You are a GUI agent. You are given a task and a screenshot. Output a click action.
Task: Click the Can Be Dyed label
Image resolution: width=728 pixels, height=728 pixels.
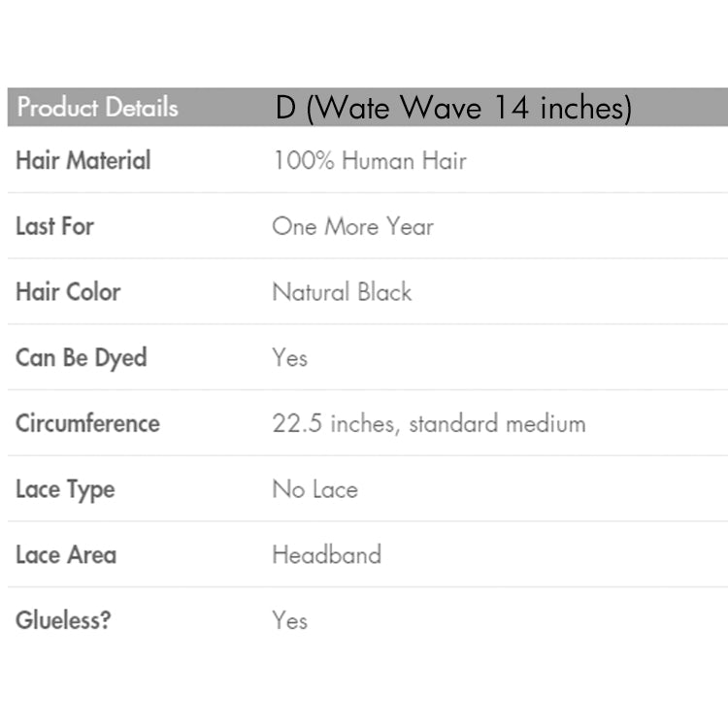[81, 358]
